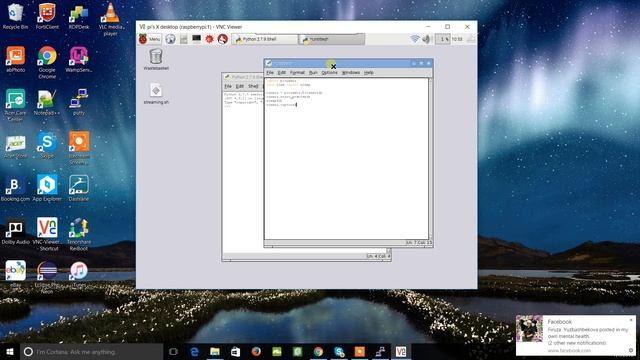Click the eject icon in the Pi panel
640x360 pixels.
[x=471, y=39]
